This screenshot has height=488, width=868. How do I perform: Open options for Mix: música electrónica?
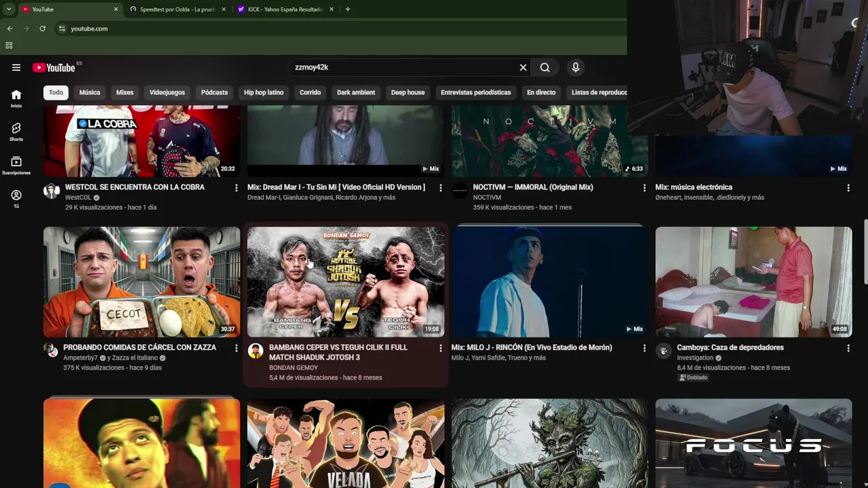[848, 188]
